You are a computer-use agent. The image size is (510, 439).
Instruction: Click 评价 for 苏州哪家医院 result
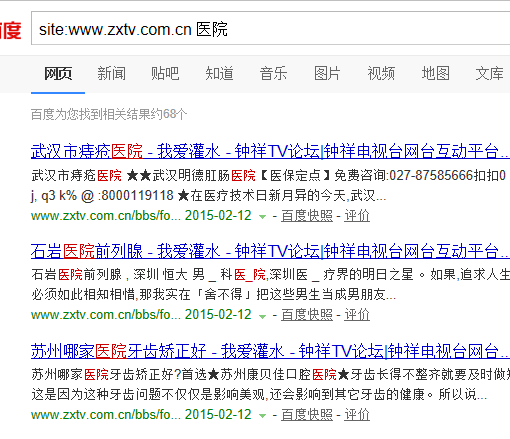pyautogui.click(x=357, y=415)
